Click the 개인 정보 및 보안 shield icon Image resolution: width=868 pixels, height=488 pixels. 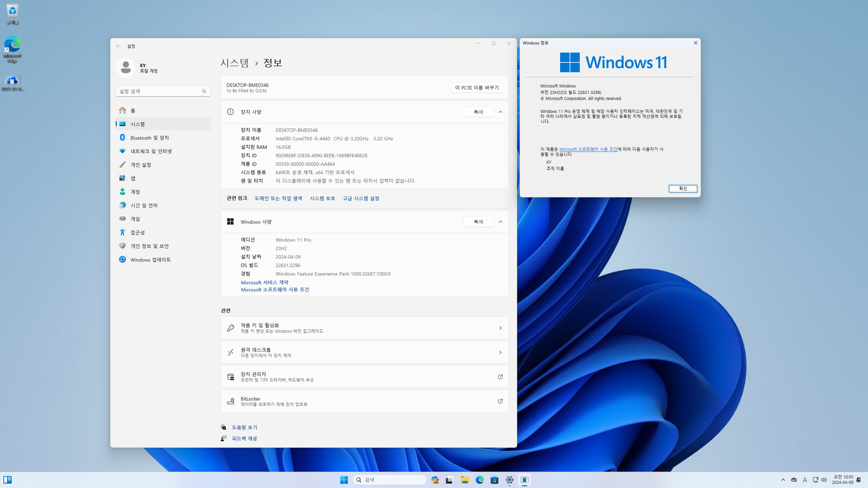123,246
